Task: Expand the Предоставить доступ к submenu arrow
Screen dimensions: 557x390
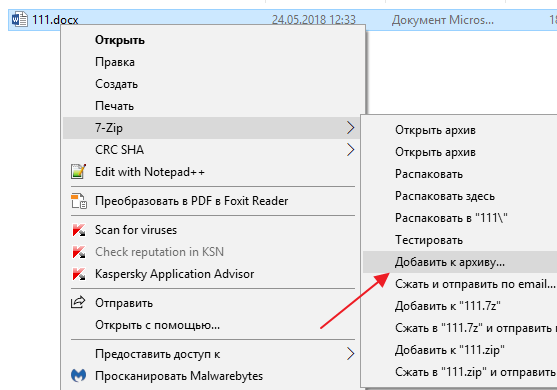Action: pyautogui.click(x=350, y=354)
